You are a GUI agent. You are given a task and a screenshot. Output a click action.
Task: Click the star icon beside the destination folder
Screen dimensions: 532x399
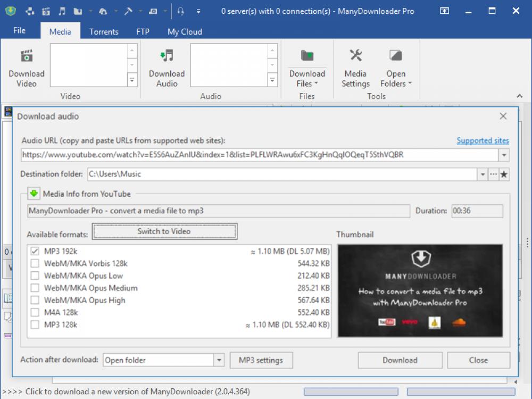coord(504,174)
